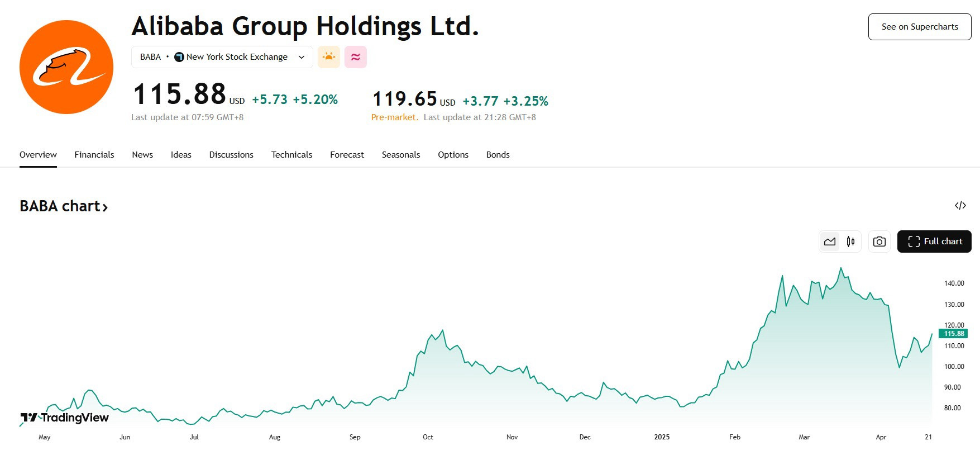Viewport: 980px width, 450px height.
Task: Open the Full chart button
Action: coord(934,241)
